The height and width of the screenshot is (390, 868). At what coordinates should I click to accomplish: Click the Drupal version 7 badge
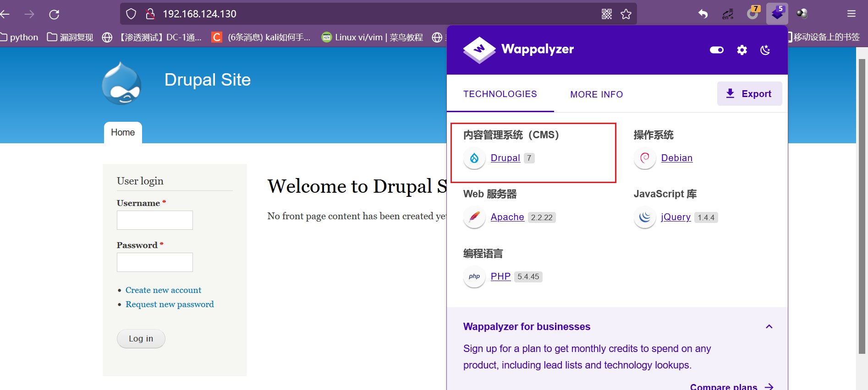point(529,158)
